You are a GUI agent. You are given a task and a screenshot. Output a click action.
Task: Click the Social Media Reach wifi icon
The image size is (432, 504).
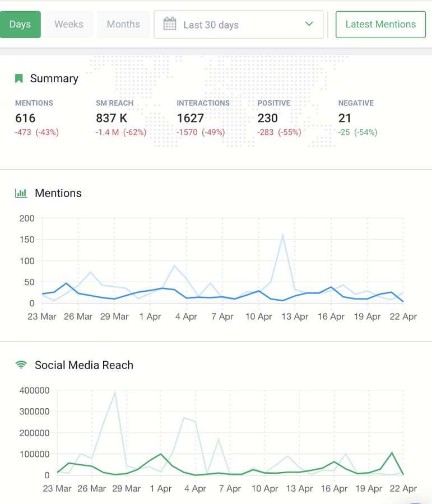(x=21, y=365)
